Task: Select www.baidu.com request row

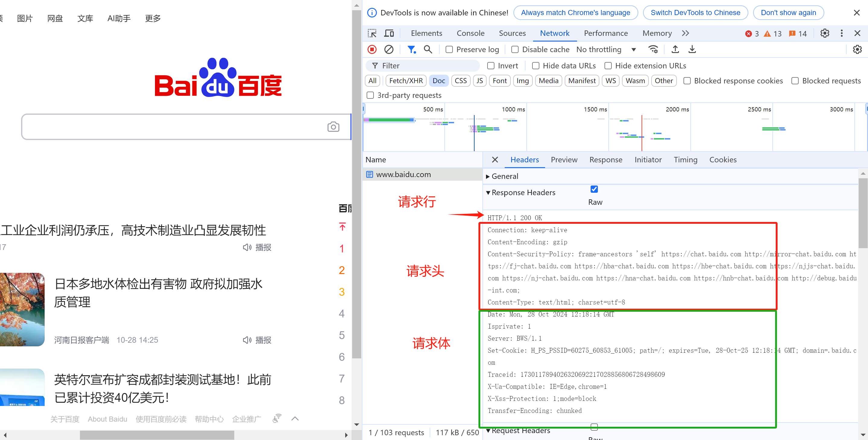Action: point(422,174)
